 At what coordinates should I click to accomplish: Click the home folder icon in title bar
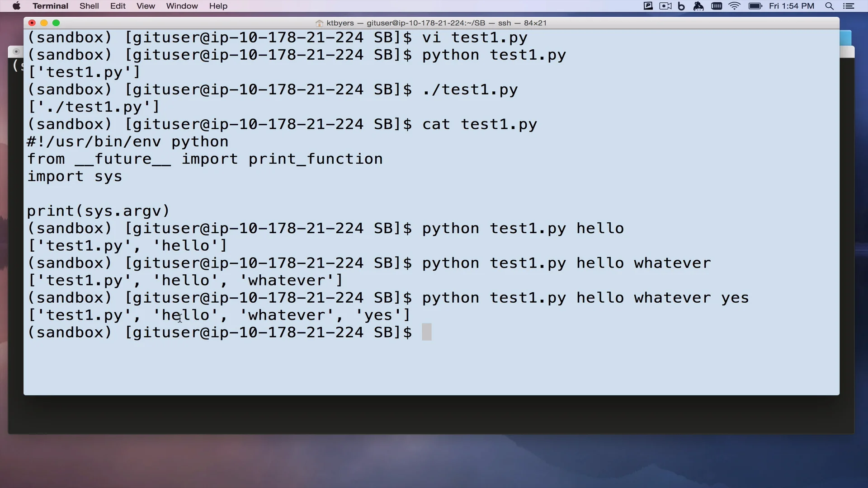(x=320, y=23)
